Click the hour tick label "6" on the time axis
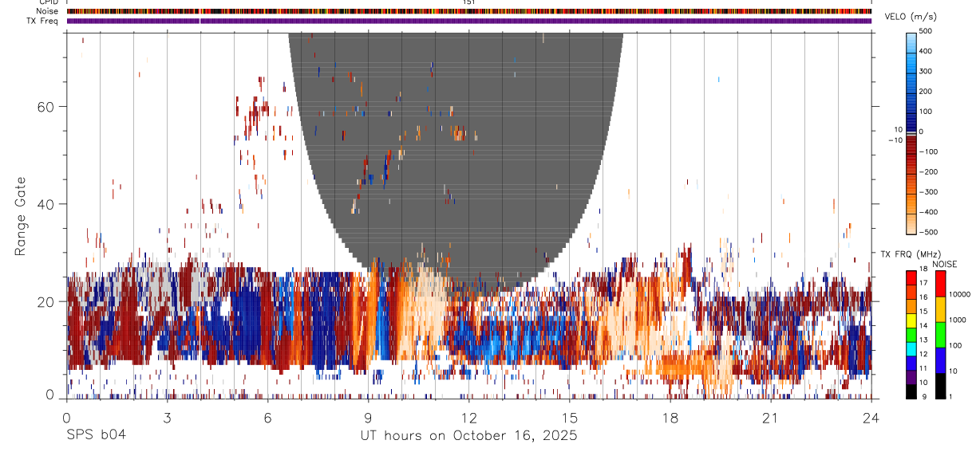 tap(267, 418)
